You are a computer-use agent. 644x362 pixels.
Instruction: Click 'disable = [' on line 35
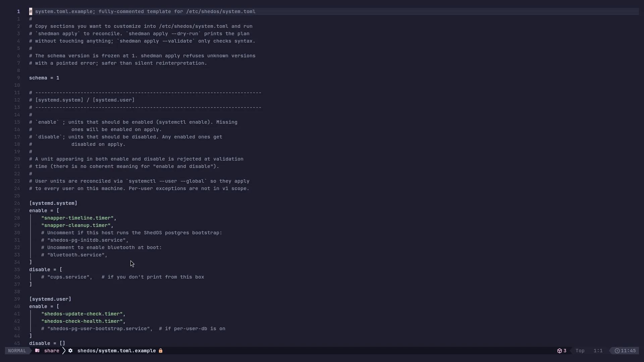[x=46, y=269]
